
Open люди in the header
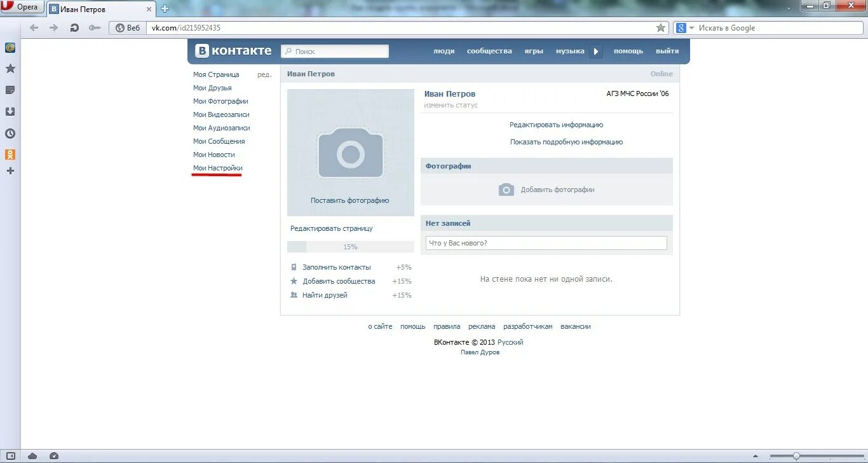point(444,51)
